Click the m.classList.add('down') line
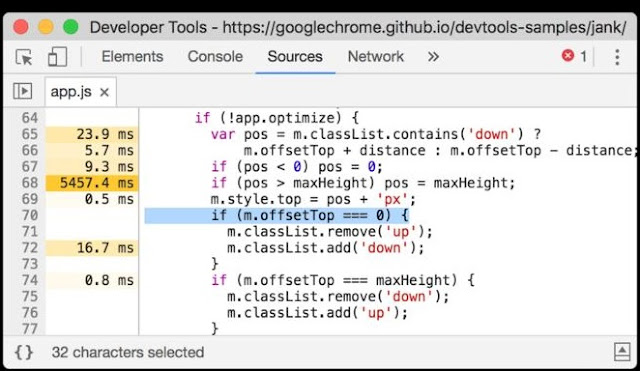Image resolution: width=640 pixels, height=371 pixels. tap(325, 248)
